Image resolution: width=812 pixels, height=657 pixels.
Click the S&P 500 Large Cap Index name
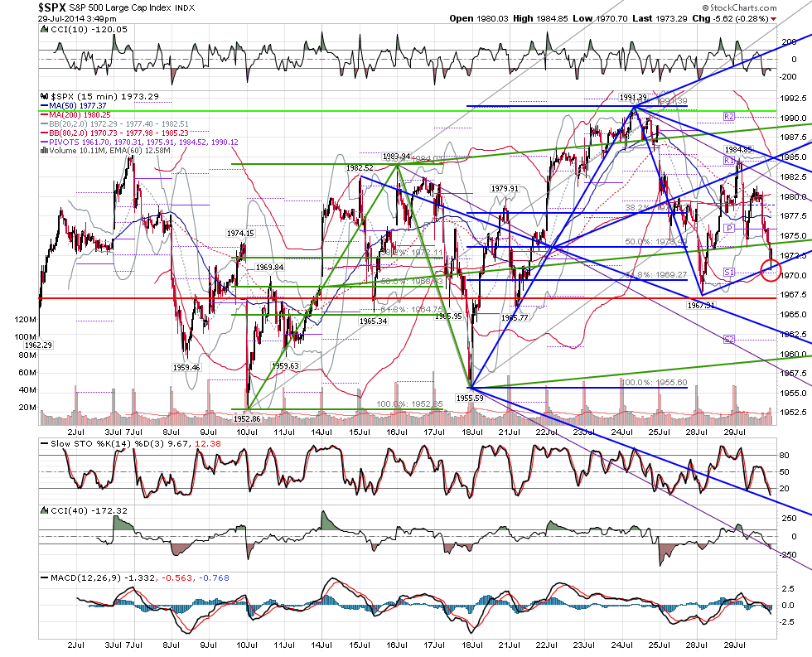pos(119,8)
